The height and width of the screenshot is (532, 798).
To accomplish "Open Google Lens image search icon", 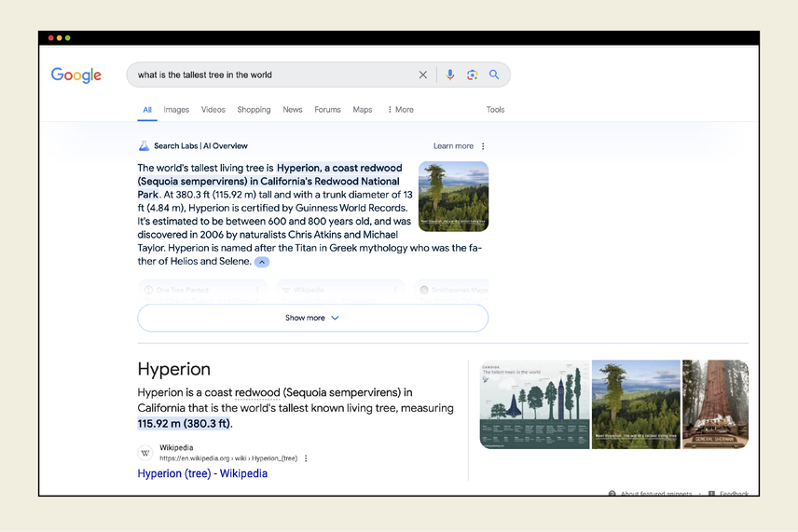I will click(473, 75).
